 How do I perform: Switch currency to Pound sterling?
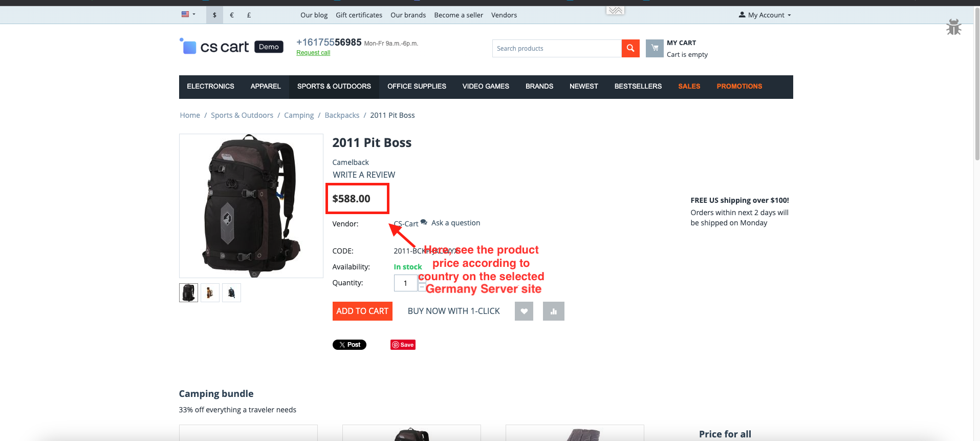coord(249,15)
